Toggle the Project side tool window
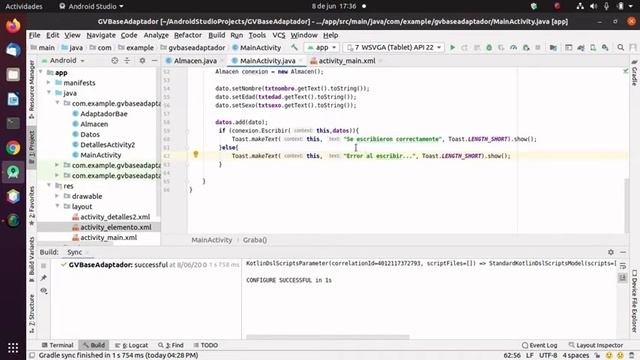640x360 pixels. [x=31, y=147]
